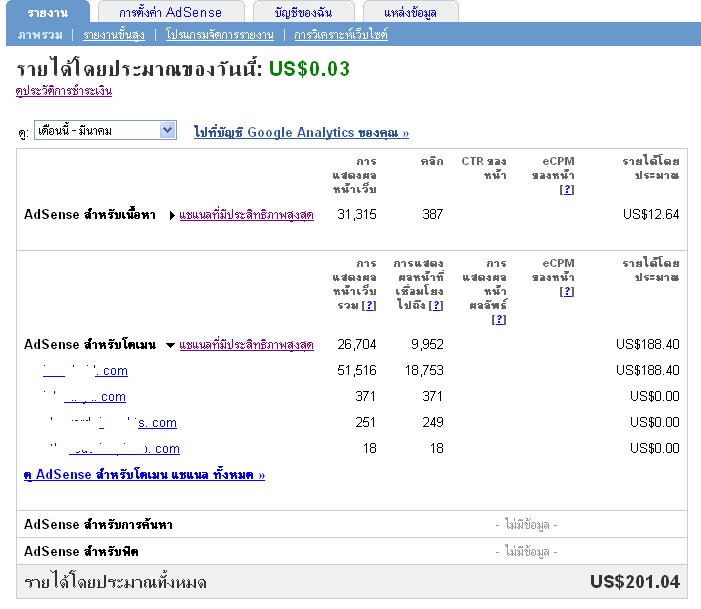Click AdSense สำหรับการค้นหา row label
This screenshot has width=701, height=609.
(98, 524)
